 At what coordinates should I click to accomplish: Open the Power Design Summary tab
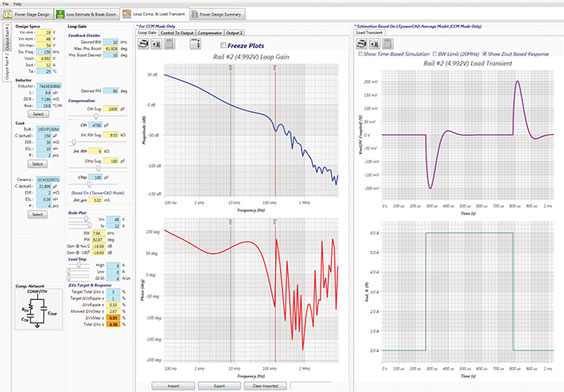218,14
